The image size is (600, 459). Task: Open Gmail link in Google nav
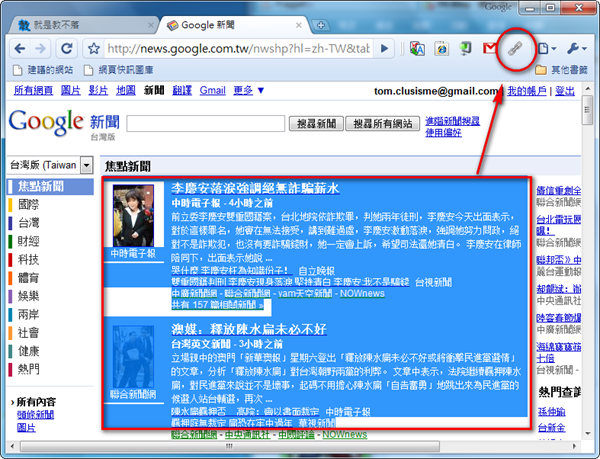point(212,91)
